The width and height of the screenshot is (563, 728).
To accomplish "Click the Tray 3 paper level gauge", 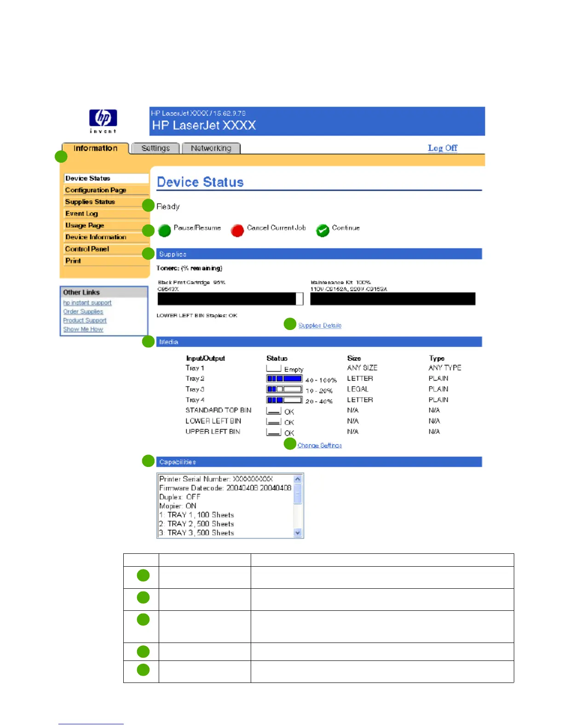I will coord(284,389).
